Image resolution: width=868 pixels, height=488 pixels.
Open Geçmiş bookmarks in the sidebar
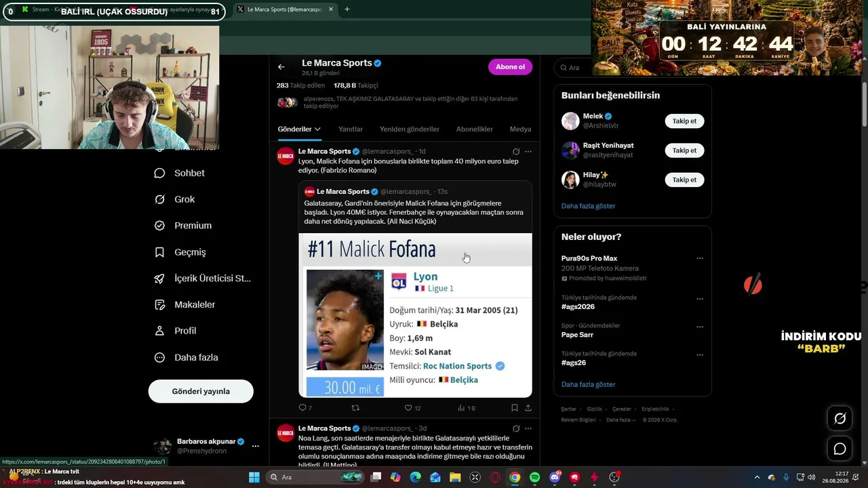click(180, 252)
